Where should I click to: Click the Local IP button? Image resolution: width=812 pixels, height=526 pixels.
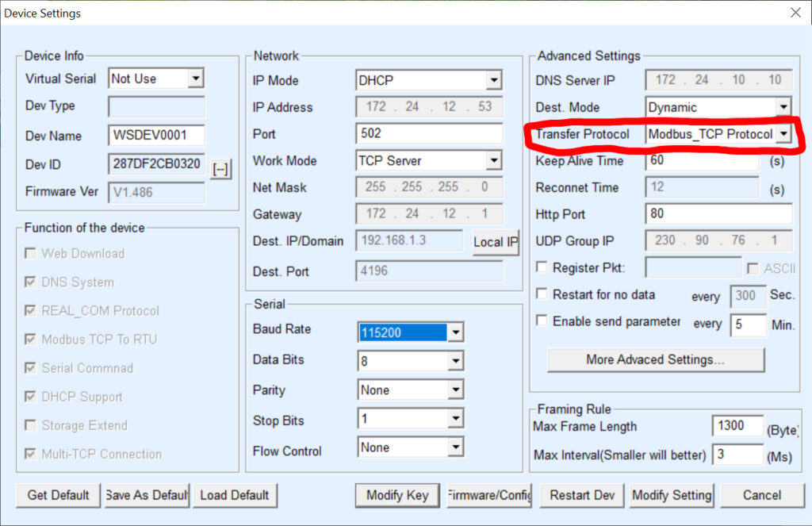(x=495, y=244)
